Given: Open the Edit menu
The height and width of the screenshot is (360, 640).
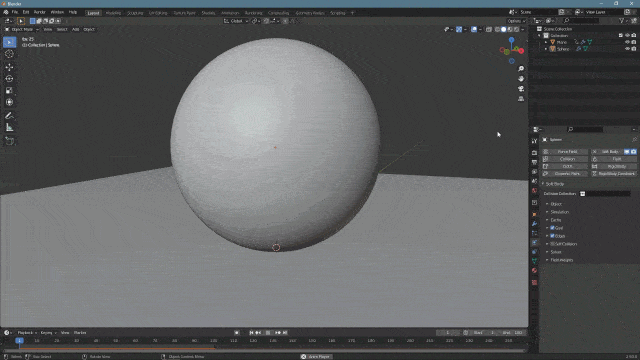Looking at the screenshot, I should click(26, 12).
